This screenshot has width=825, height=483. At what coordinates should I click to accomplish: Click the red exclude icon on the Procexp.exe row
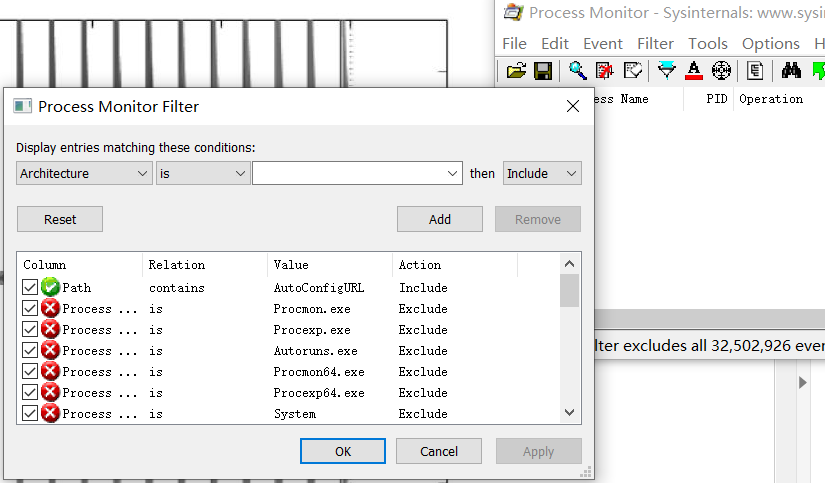(51, 329)
